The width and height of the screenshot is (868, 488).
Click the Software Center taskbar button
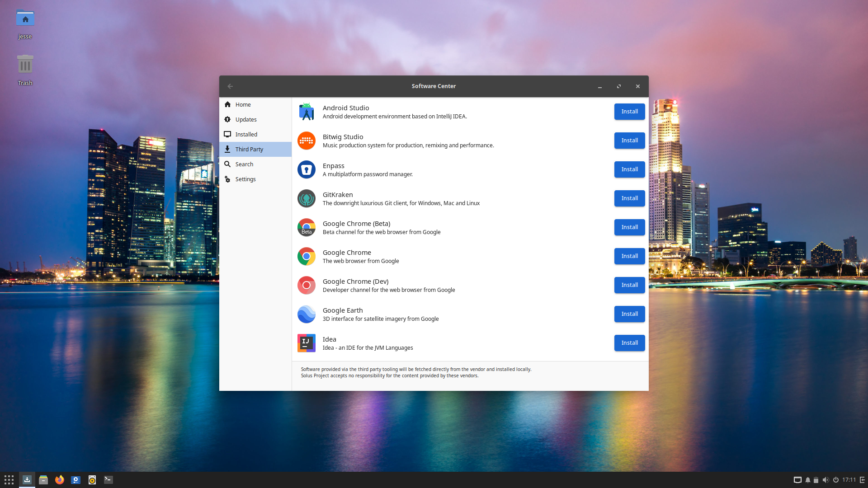coord(27,480)
